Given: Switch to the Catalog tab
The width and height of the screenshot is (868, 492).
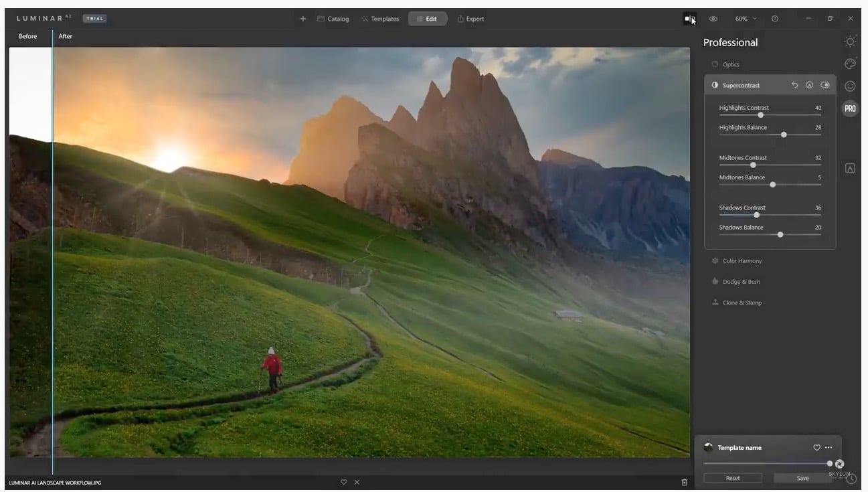Looking at the screenshot, I should [x=333, y=19].
